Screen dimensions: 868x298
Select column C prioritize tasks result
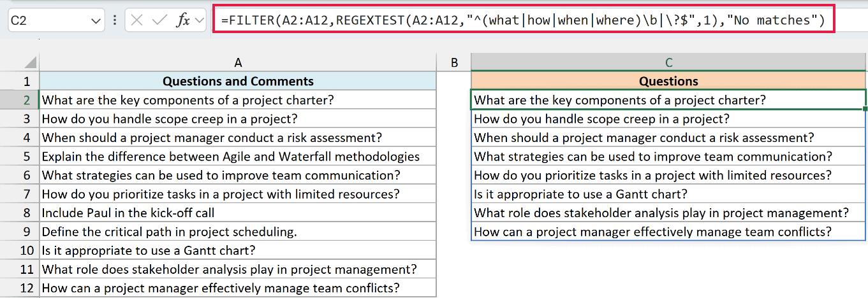[669, 175]
